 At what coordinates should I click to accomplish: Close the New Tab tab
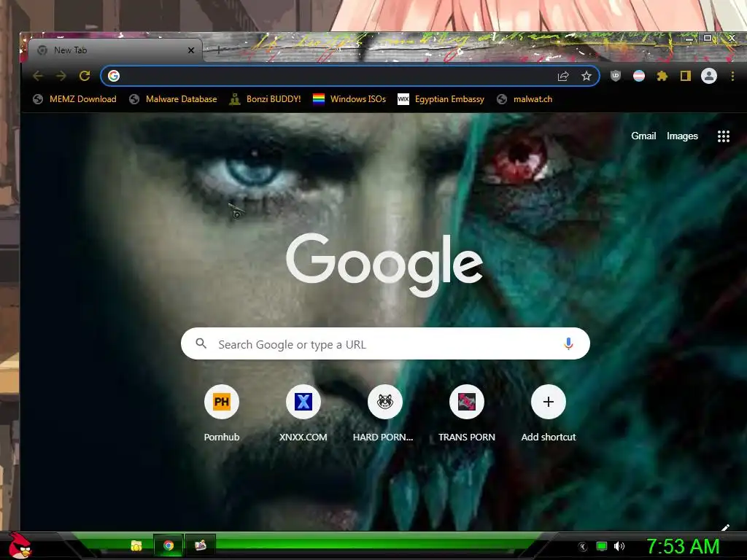191,50
